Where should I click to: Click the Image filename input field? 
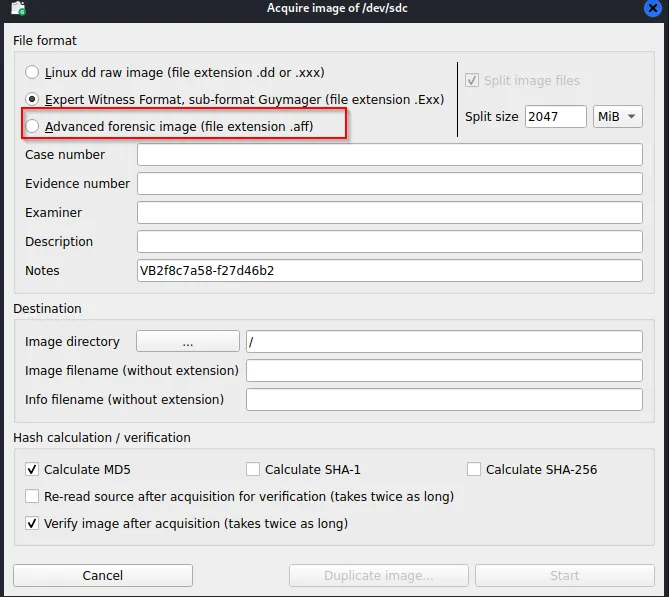click(x=443, y=371)
